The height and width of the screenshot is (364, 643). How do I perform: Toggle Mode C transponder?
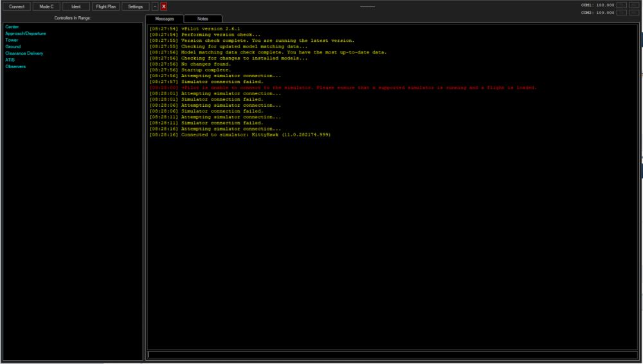coord(47,6)
